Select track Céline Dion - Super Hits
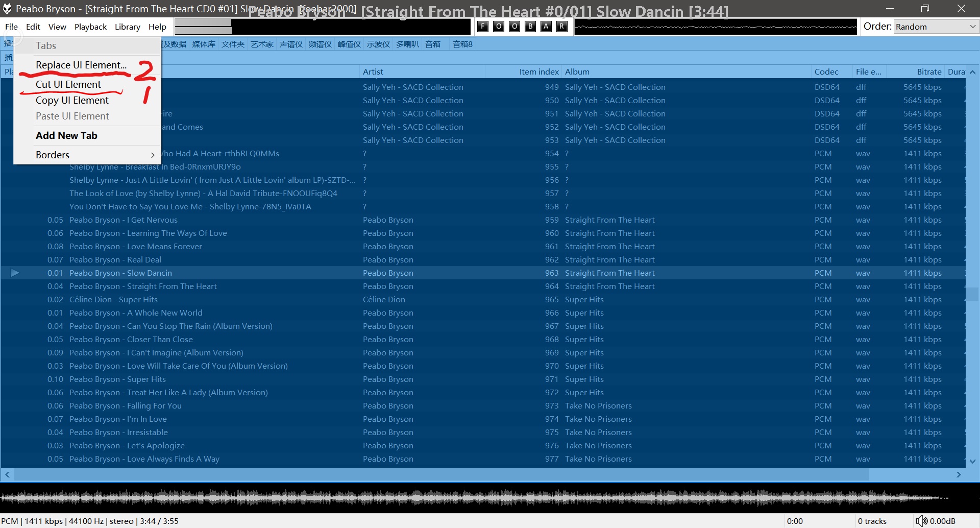The height and width of the screenshot is (528, 980). (483, 299)
